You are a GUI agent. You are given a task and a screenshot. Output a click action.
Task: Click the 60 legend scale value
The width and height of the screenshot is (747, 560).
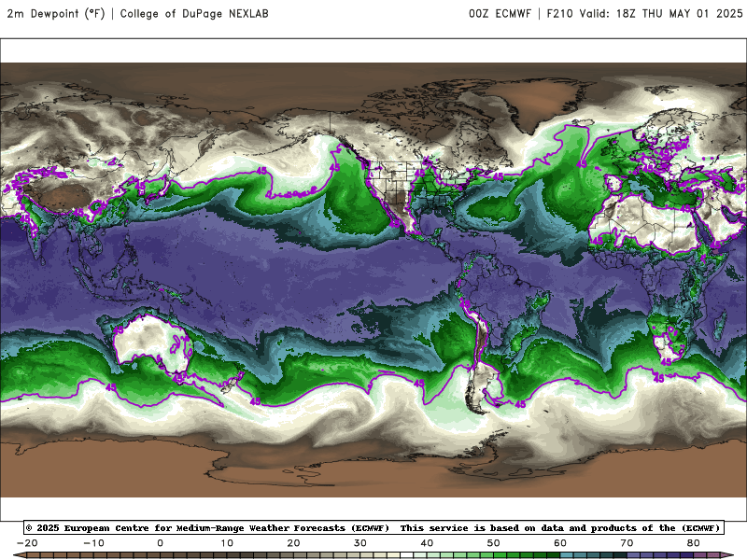point(560,543)
